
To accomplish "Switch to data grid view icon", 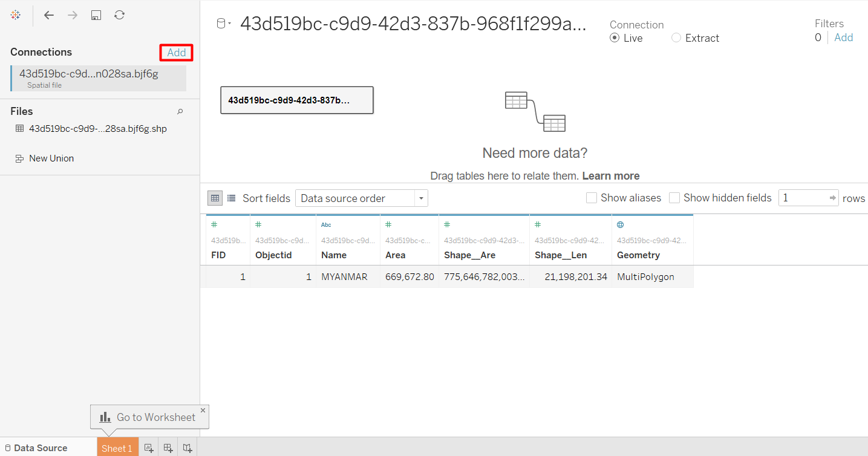I will pyautogui.click(x=215, y=198).
